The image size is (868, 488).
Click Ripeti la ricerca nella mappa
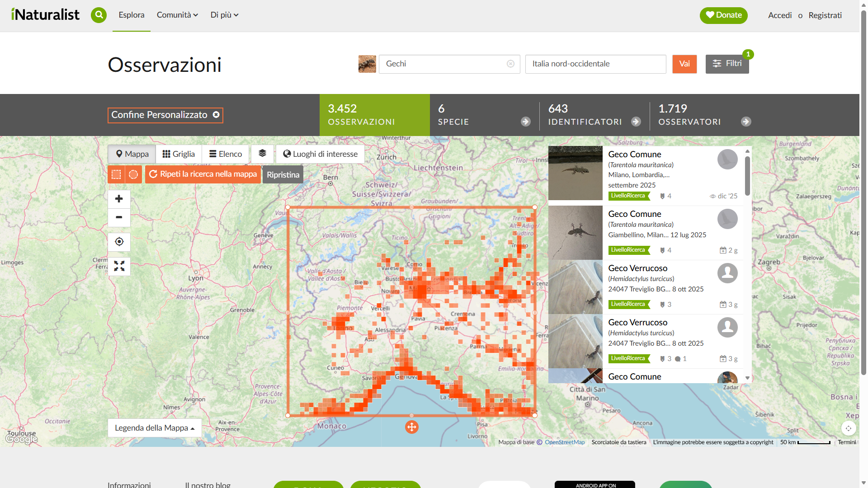pos(203,174)
